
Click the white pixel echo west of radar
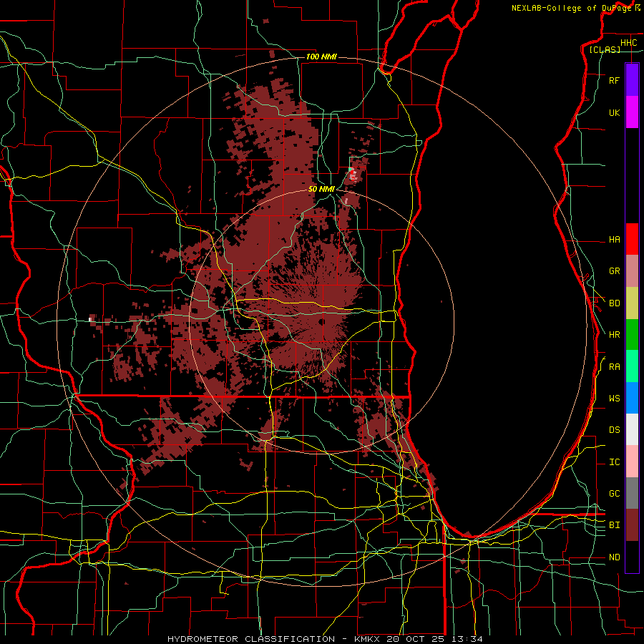click(x=90, y=319)
